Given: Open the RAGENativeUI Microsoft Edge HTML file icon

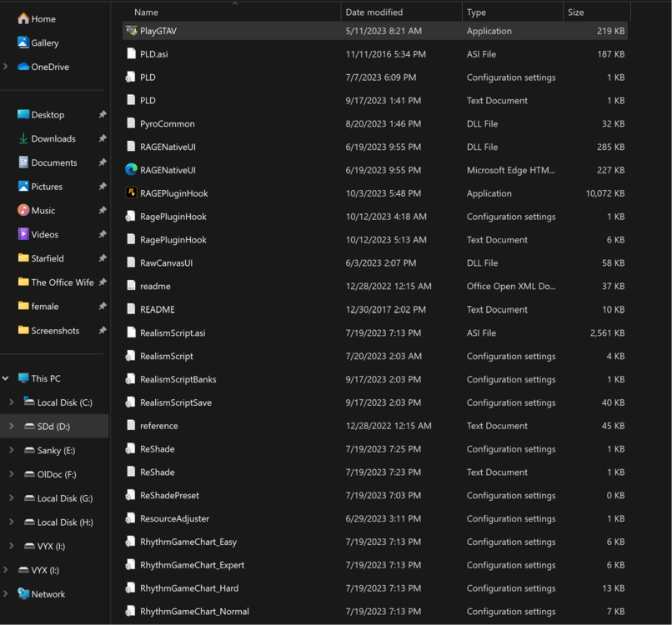Looking at the screenshot, I should pyautogui.click(x=130, y=170).
